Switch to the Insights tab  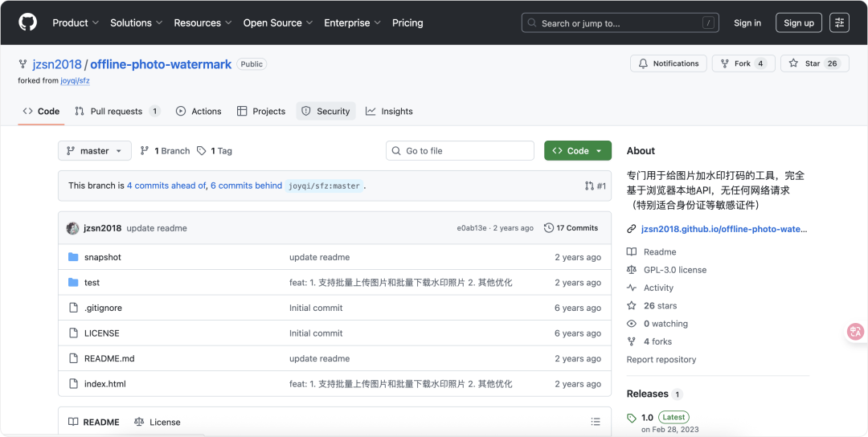click(x=389, y=111)
